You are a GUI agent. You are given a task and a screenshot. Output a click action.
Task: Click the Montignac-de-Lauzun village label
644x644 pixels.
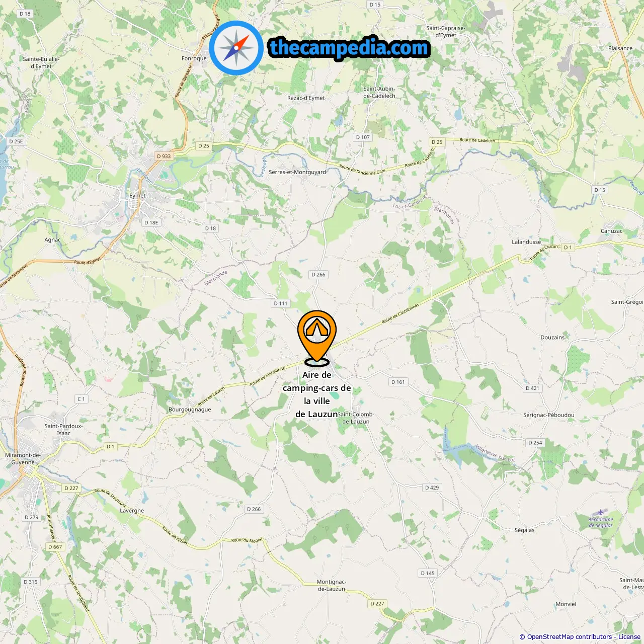(332, 585)
